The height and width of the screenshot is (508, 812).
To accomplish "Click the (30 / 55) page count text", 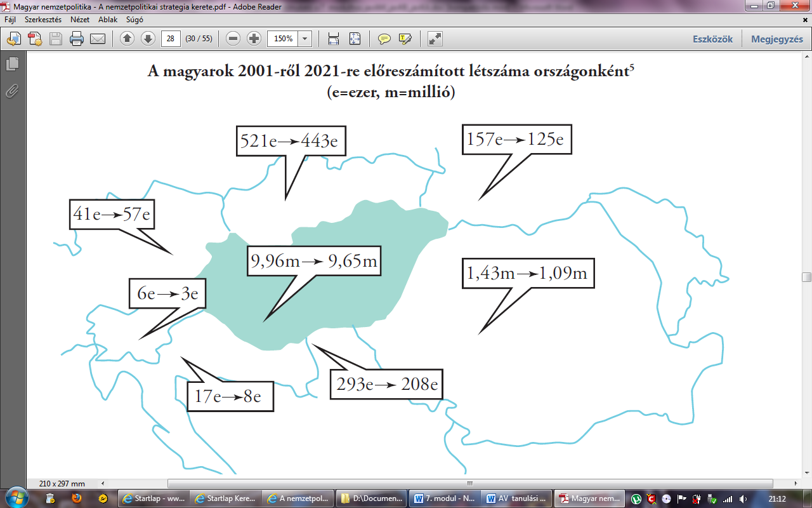I will click(x=199, y=39).
